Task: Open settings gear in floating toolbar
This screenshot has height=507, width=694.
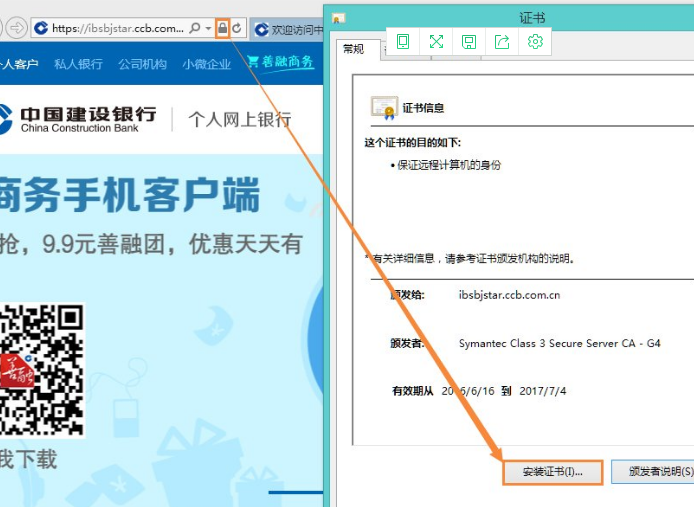Action: pyautogui.click(x=535, y=41)
